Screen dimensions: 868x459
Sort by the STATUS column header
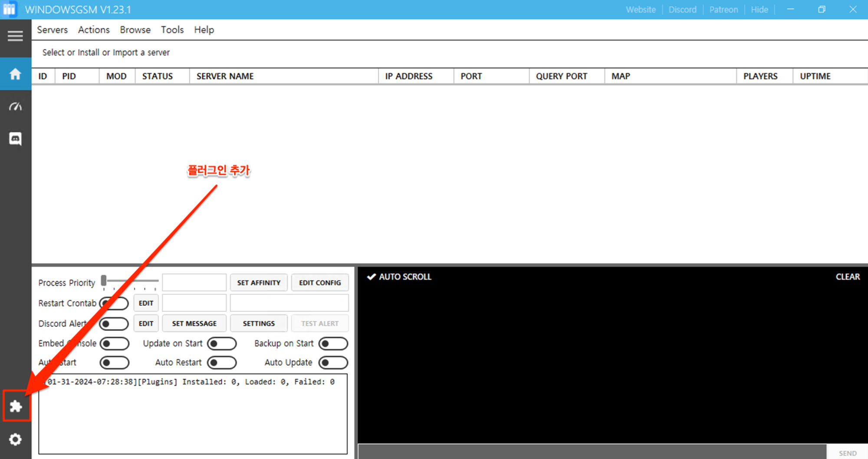pos(162,76)
